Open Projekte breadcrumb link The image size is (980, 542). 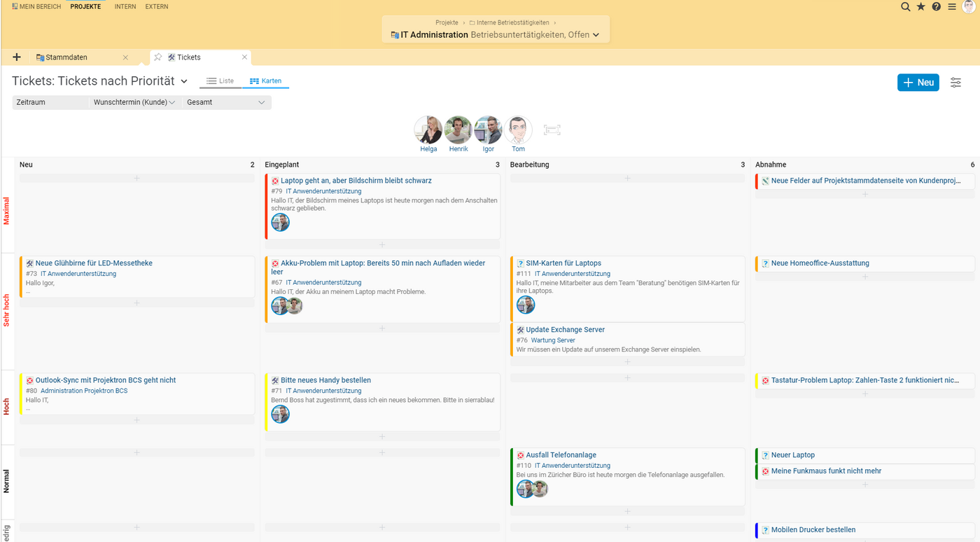click(x=447, y=22)
